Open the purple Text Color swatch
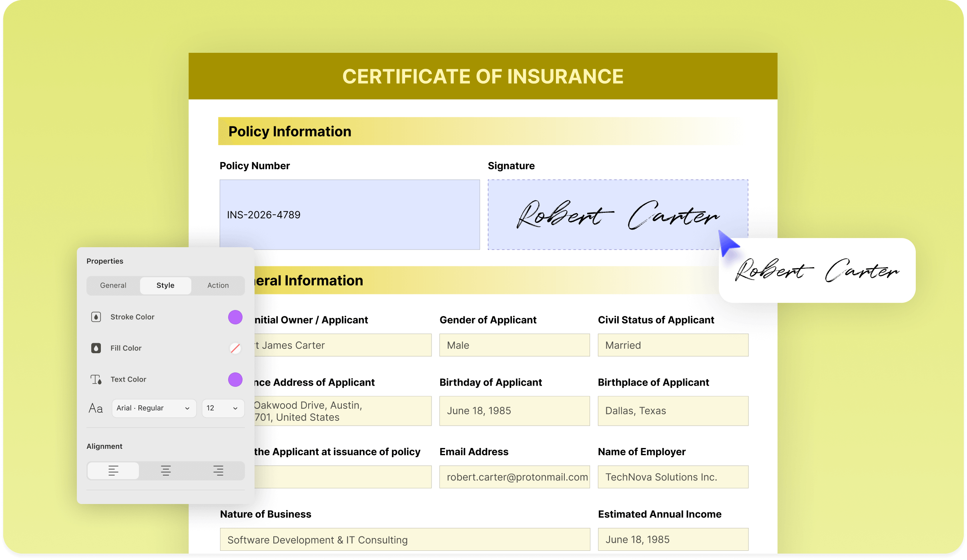This screenshot has height=560, width=967. tap(235, 379)
